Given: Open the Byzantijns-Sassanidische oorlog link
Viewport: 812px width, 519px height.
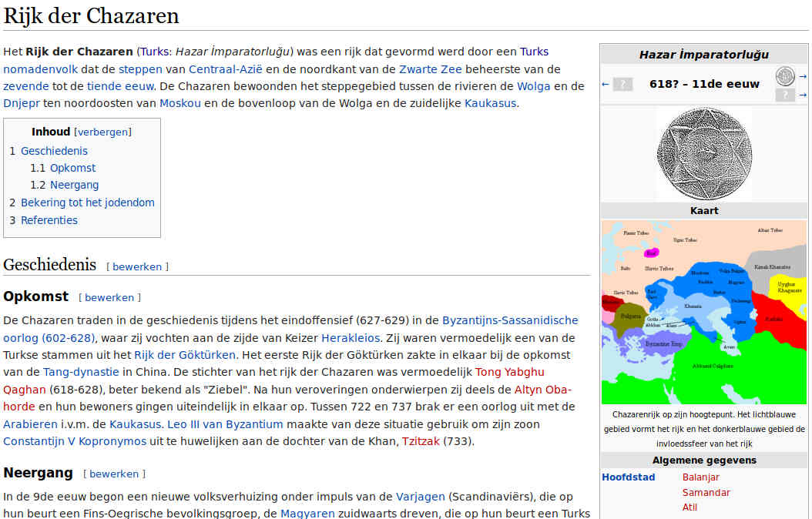Looking at the screenshot, I should (x=509, y=320).
